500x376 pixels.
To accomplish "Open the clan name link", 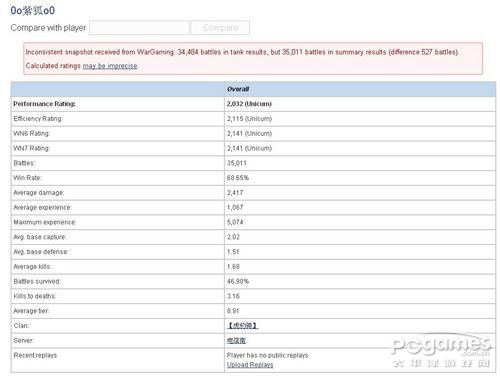I will (x=243, y=326).
